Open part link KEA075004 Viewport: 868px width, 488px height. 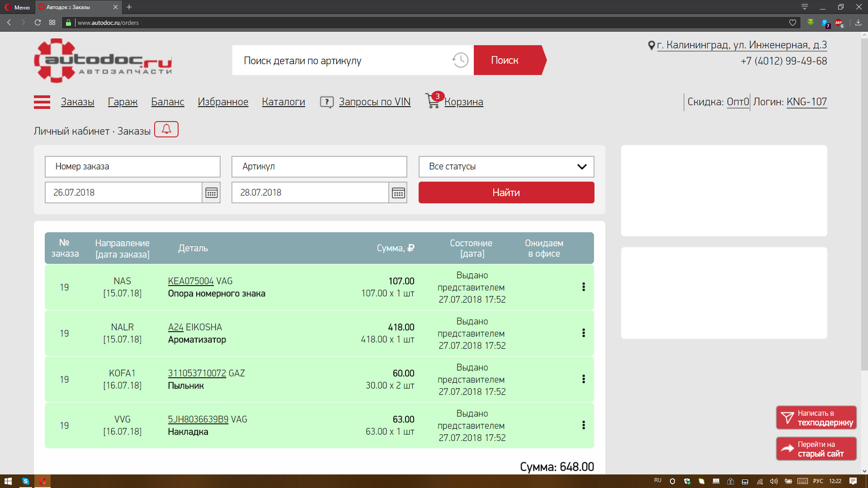pos(191,281)
